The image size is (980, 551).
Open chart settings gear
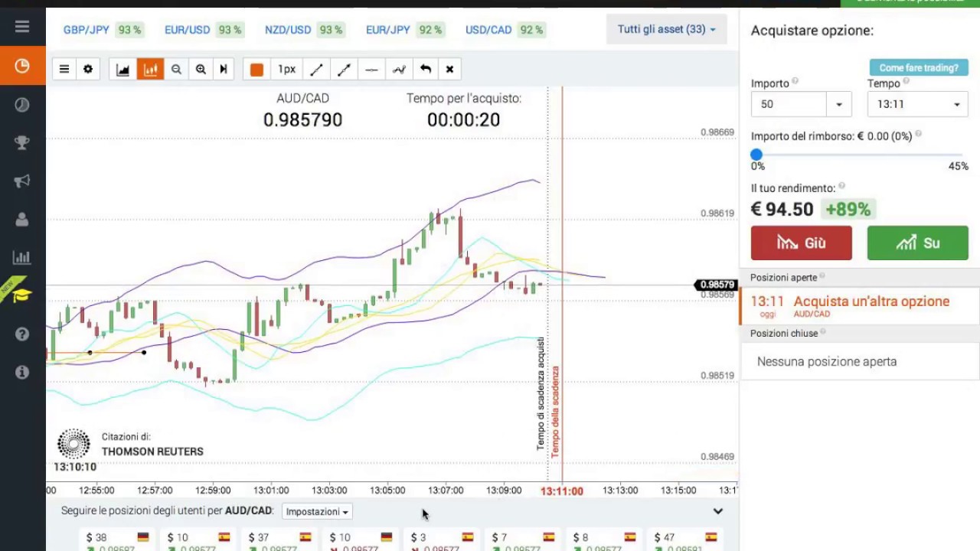point(88,70)
